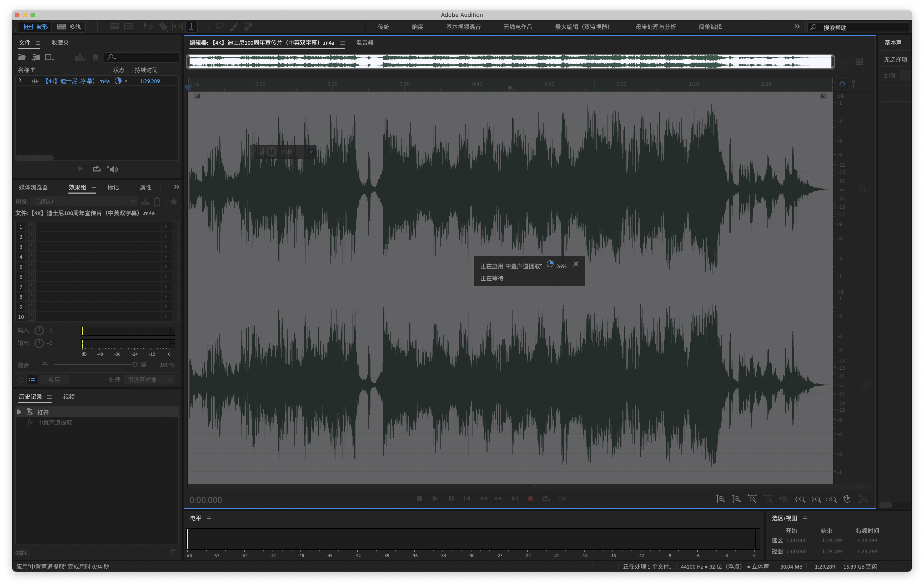Toggle loop playback in transport
Image resolution: width=924 pixels, height=586 pixels.
point(546,499)
